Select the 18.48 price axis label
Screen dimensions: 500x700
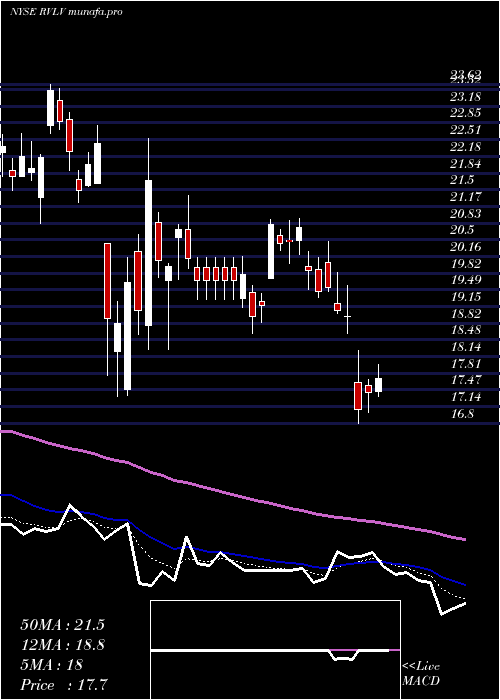tap(465, 330)
